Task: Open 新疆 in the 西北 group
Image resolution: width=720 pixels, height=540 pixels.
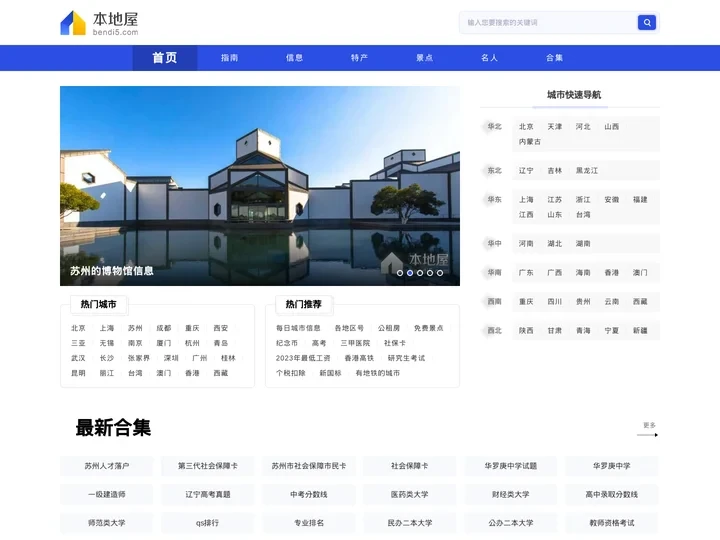Action: coord(640,331)
